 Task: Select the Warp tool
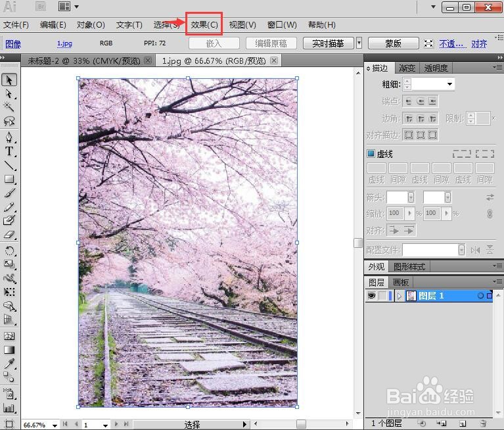pyautogui.click(x=9, y=278)
